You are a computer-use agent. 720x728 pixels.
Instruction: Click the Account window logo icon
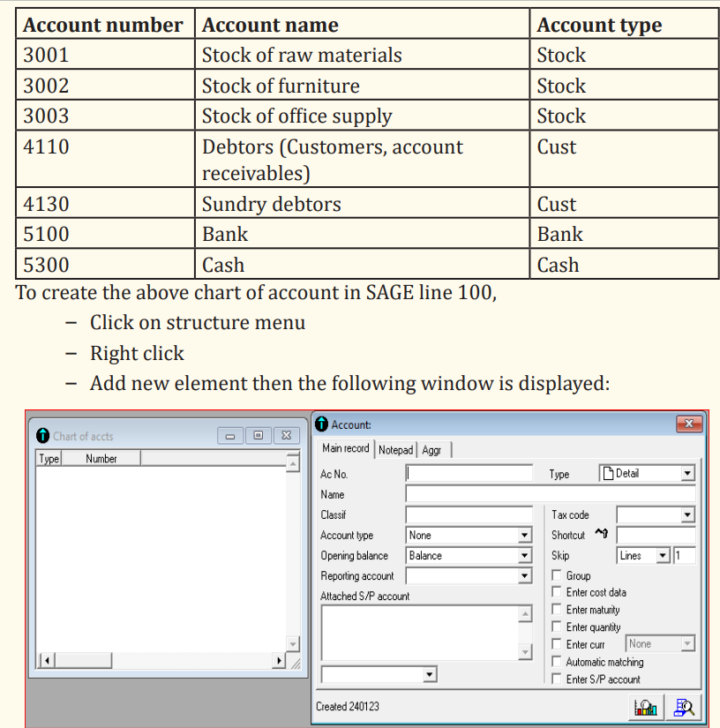point(321,424)
